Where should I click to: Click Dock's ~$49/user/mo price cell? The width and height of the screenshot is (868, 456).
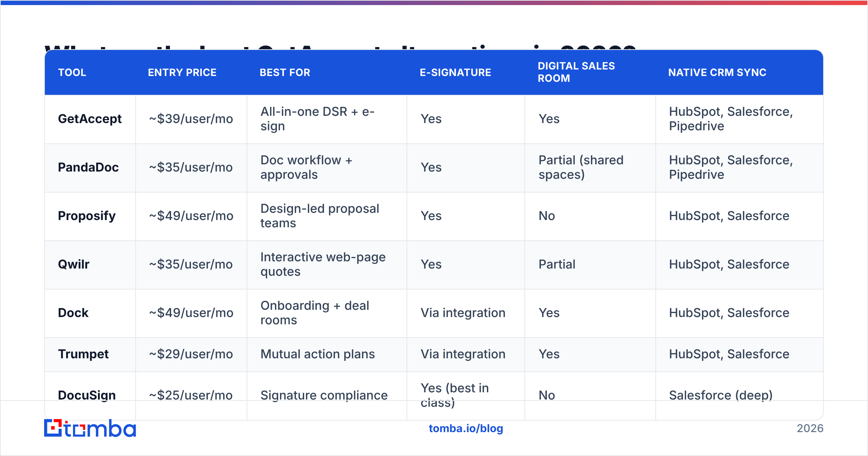(191, 313)
